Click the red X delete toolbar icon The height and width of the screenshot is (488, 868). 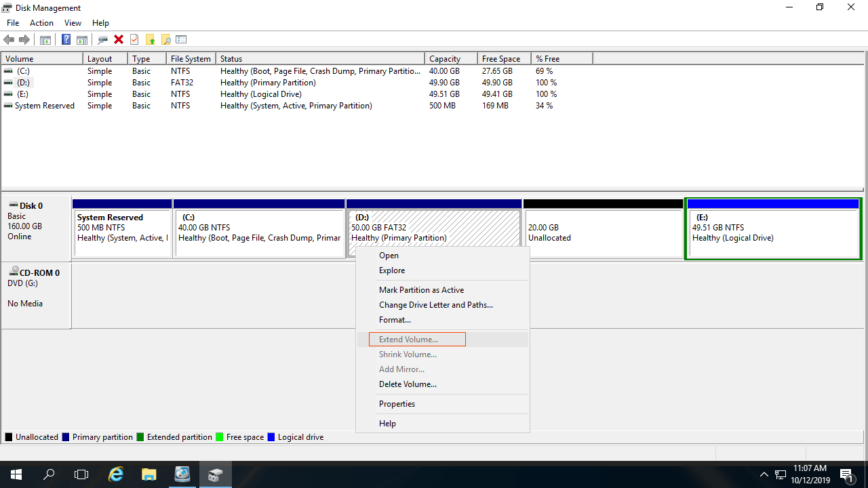click(119, 39)
